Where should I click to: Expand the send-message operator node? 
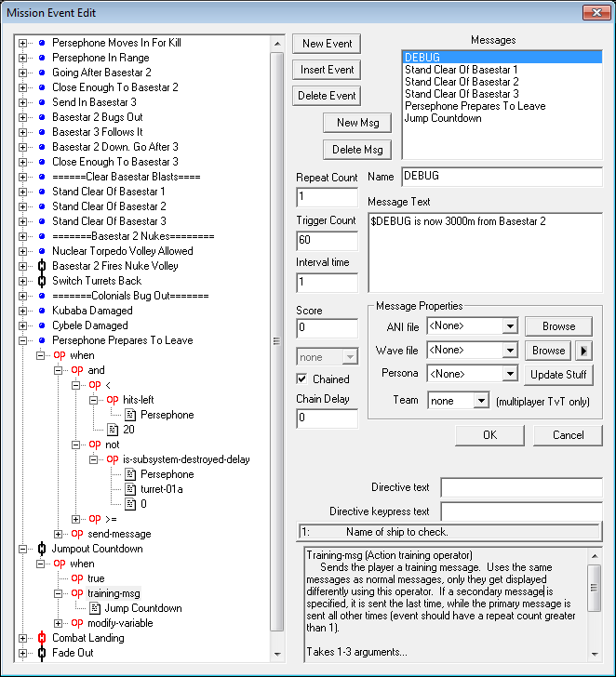point(58,534)
